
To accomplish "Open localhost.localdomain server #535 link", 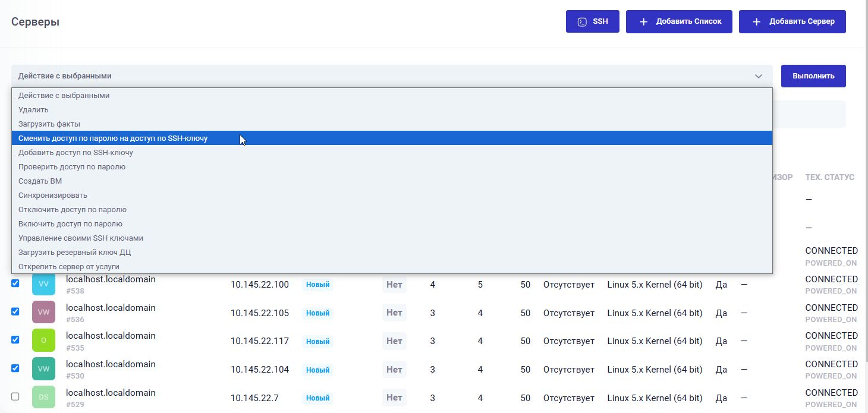I will pyautogui.click(x=111, y=336).
